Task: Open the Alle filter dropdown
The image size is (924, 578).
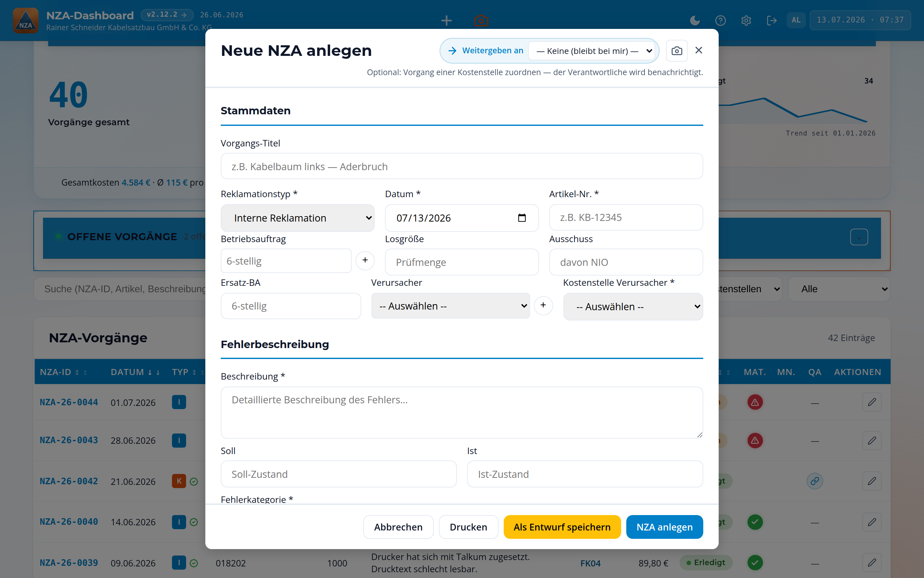Action: point(839,289)
